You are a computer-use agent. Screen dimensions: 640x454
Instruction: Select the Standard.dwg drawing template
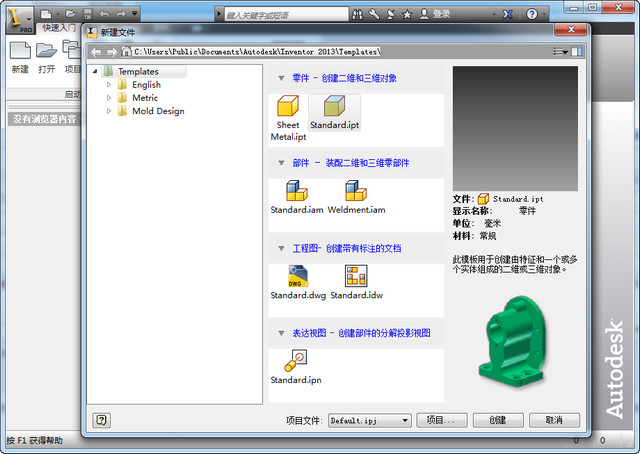click(298, 283)
